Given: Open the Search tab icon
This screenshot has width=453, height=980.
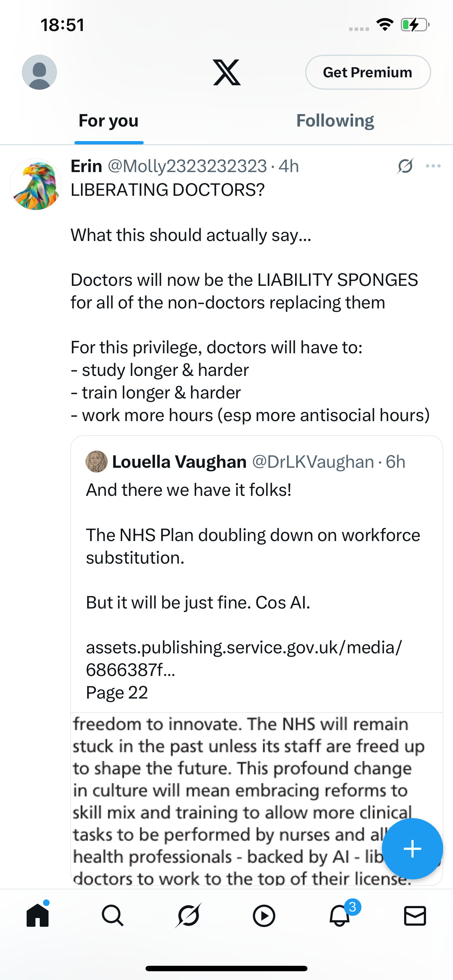Looking at the screenshot, I should [113, 915].
